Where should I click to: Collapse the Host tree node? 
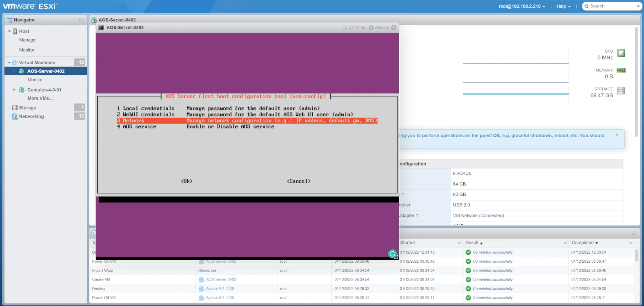[9, 31]
